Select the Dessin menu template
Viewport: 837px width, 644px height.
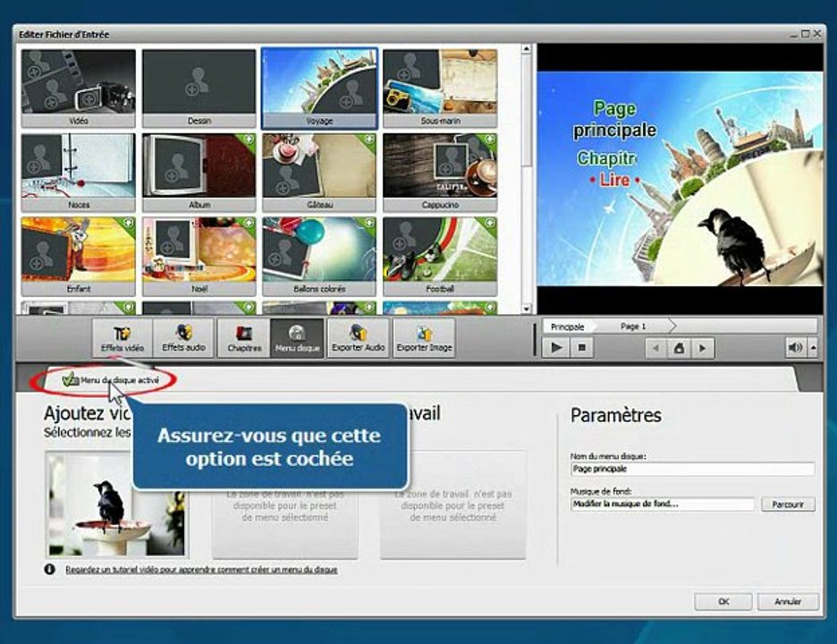pos(199,89)
